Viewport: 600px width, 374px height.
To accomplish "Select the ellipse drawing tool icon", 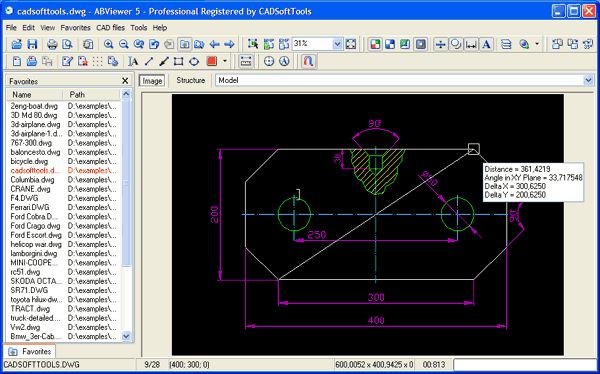I will click(194, 61).
